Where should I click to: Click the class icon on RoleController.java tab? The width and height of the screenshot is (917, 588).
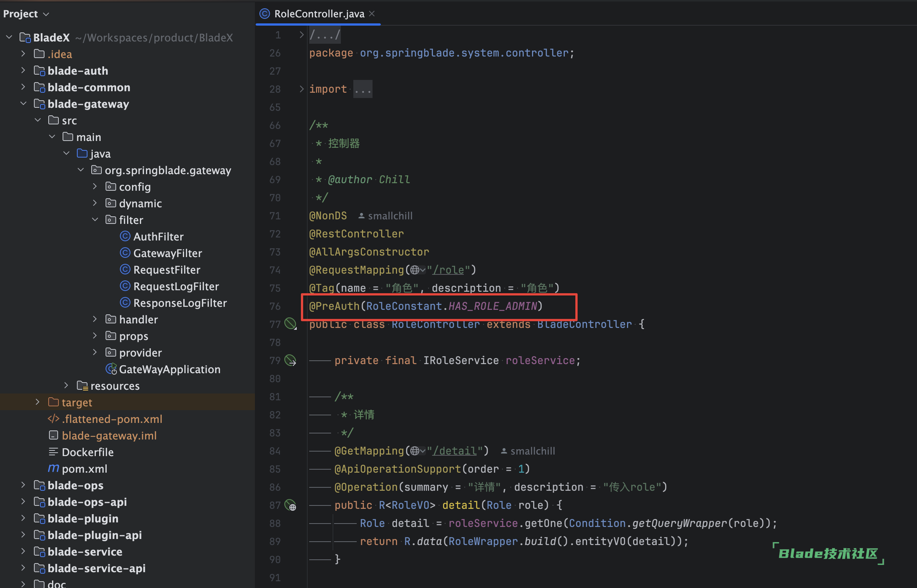[265, 14]
